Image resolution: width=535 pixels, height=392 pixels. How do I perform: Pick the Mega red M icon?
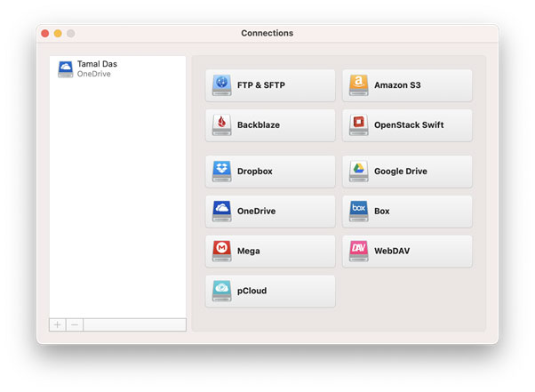click(x=221, y=251)
